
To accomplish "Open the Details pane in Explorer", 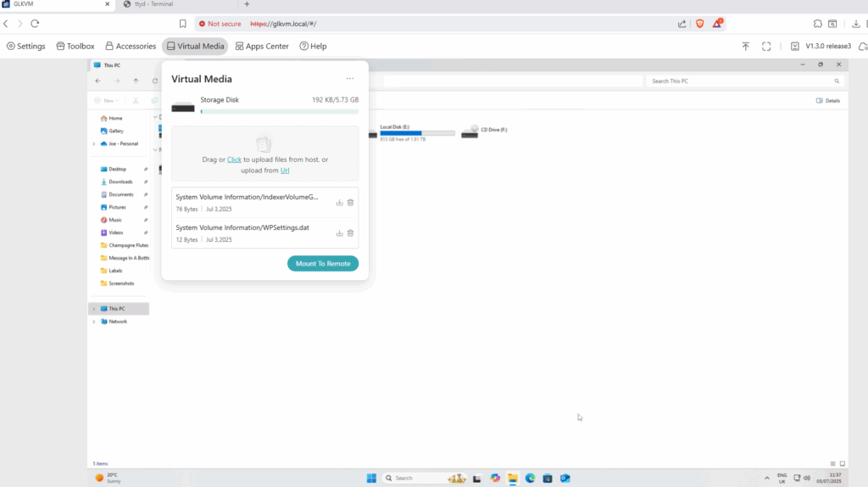I will 828,101.
